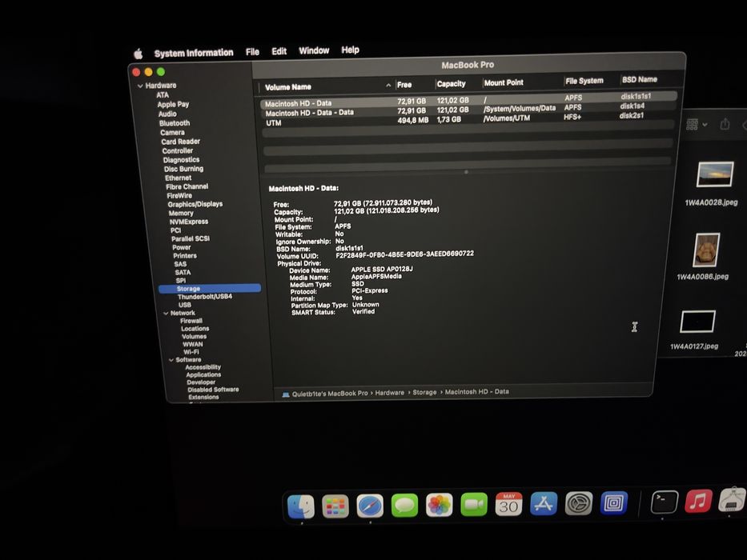This screenshot has height=560, width=747.
Task: Open the Window menu
Action: coord(314,50)
